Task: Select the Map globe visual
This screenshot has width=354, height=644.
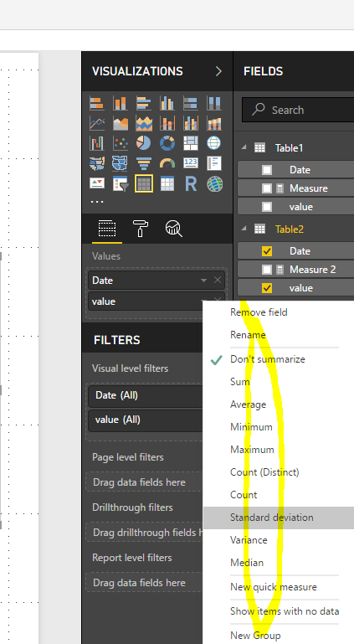Action: 213,143
